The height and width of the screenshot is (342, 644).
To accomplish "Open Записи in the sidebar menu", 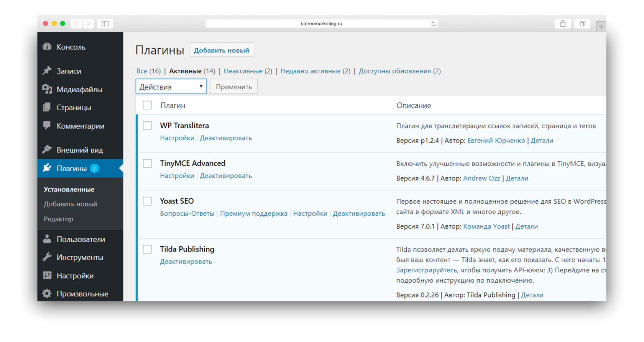I will (x=69, y=71).
